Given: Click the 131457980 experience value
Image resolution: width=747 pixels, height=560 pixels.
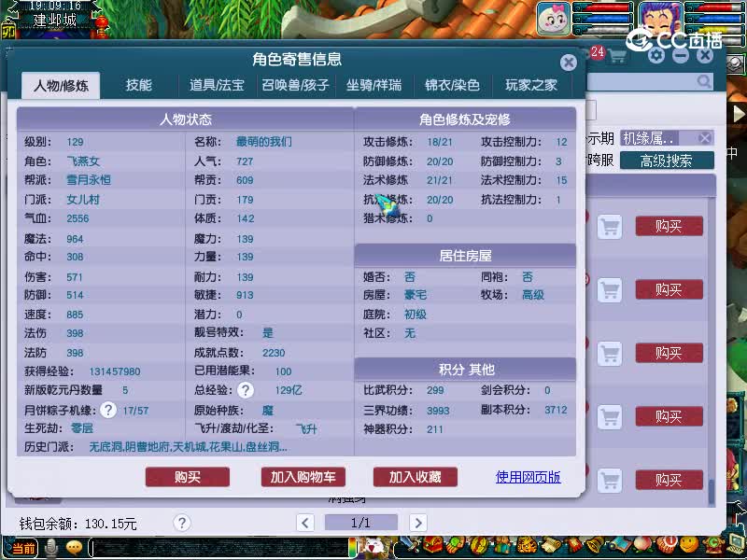Looking at the screenshot, I should [115, 371].
